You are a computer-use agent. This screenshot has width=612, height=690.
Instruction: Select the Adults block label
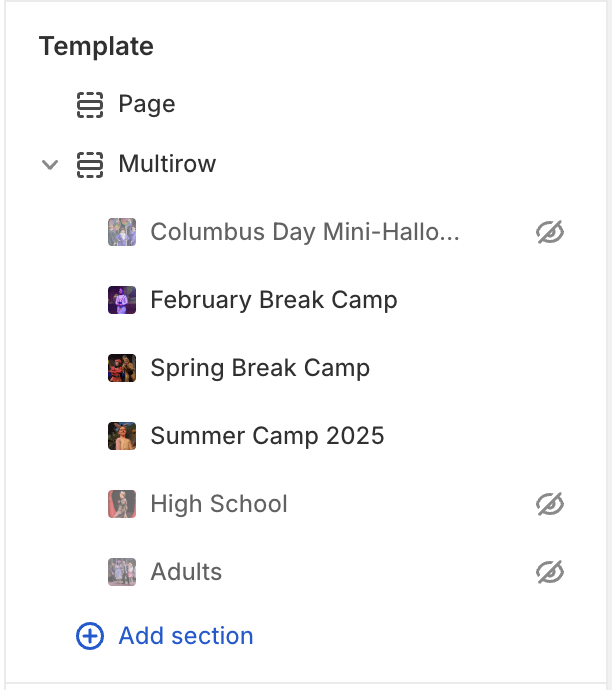point(186,572)
